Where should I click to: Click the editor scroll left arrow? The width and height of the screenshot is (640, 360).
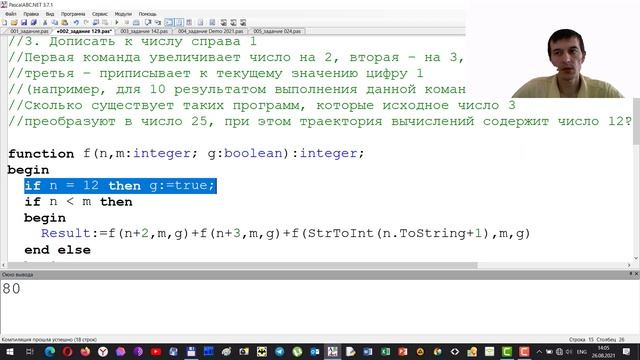[x=4, y=265]
